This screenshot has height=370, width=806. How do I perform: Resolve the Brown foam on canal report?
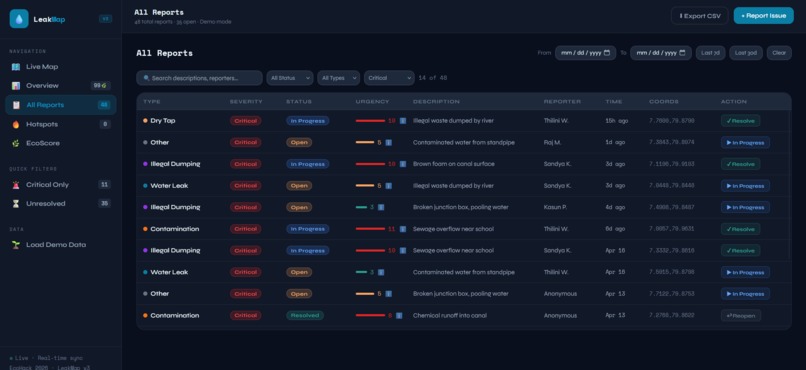[x=740, y=164]
